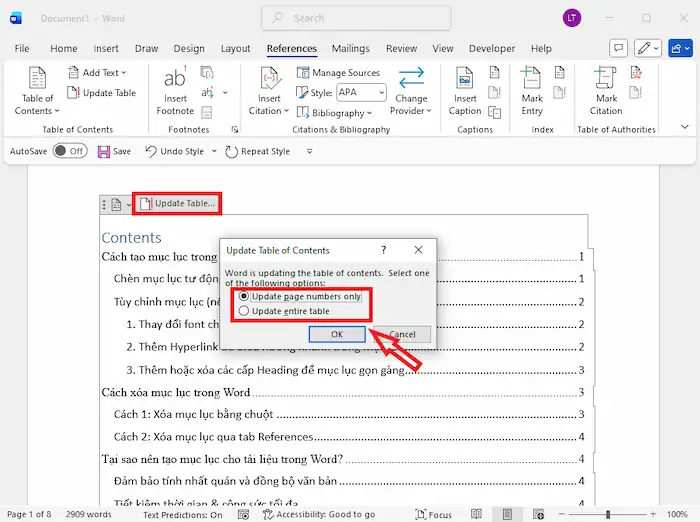Switch to the Mailings tab
Image resolution: width=700 pixels, height=522 pixels.
(351, 48)
